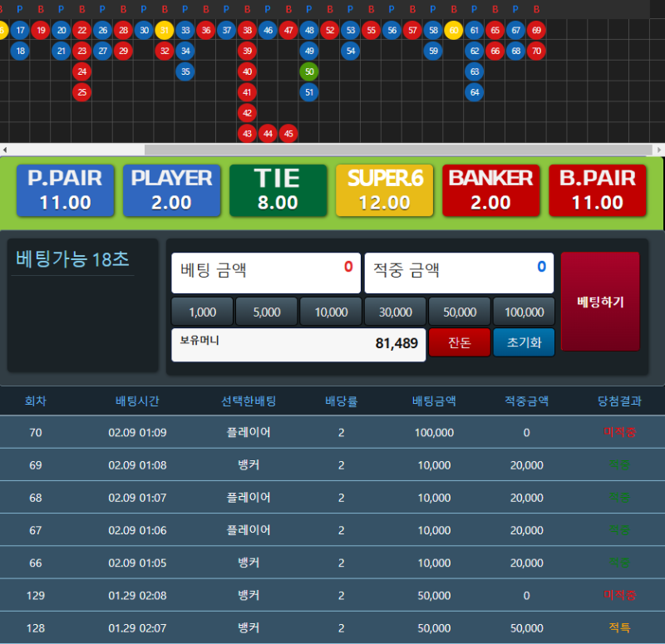Click the scrollbar left arrow

[5, 150]
